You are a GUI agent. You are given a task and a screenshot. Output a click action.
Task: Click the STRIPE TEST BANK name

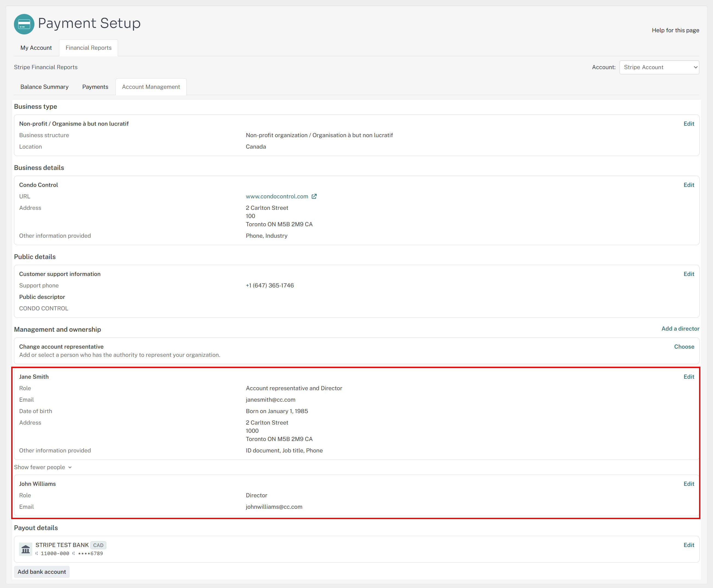pos(62,545)
